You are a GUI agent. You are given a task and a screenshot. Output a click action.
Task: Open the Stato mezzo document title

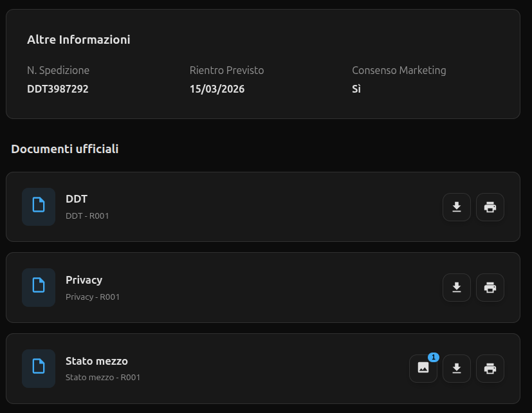click(x=96, y=361)
